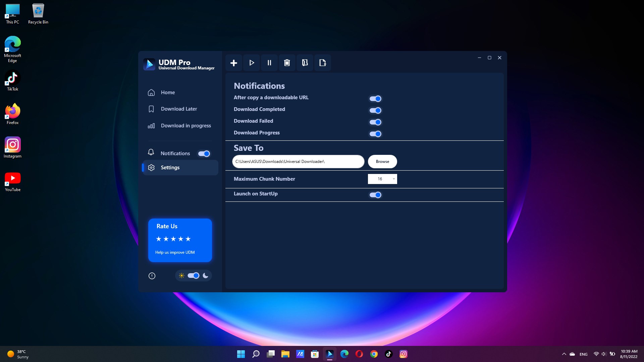Click the move/rename file toolbar icon
The width and height of the screenshot is (644, 362).
click(305, 63)
